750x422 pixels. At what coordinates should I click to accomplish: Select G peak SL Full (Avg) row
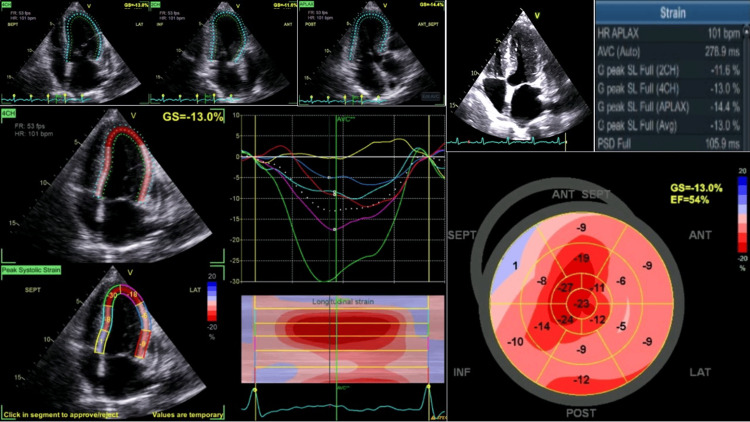(668, 126)
